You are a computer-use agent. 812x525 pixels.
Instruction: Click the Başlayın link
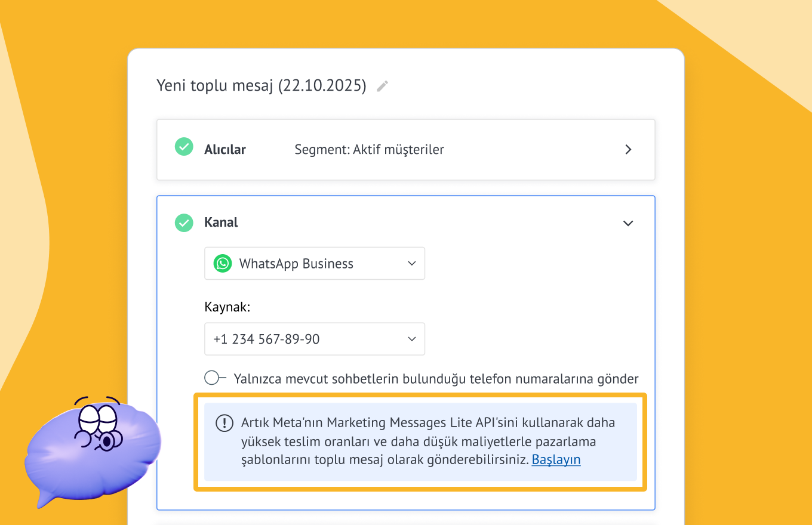tap(556, 459)
